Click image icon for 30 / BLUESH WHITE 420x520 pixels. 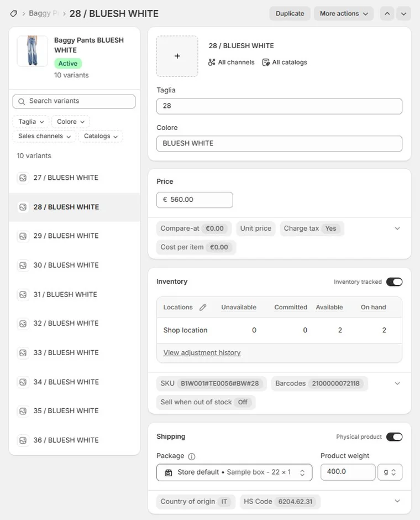pos(23,266)
